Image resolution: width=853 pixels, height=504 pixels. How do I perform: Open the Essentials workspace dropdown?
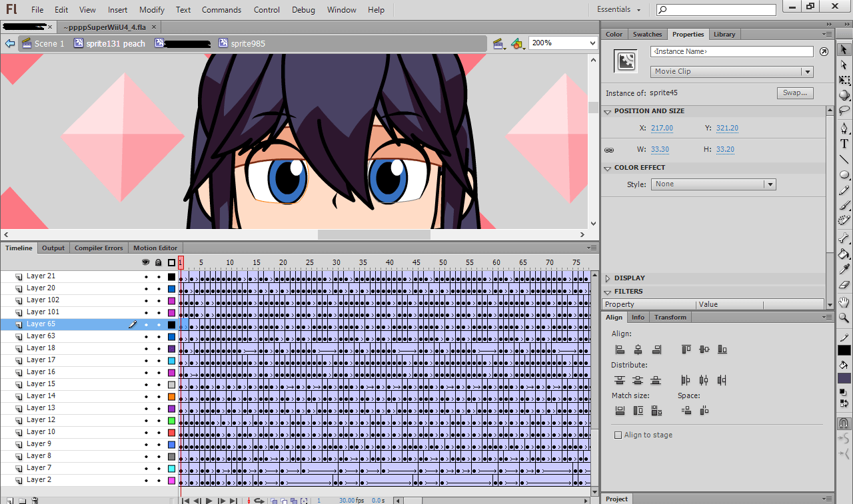619,9
